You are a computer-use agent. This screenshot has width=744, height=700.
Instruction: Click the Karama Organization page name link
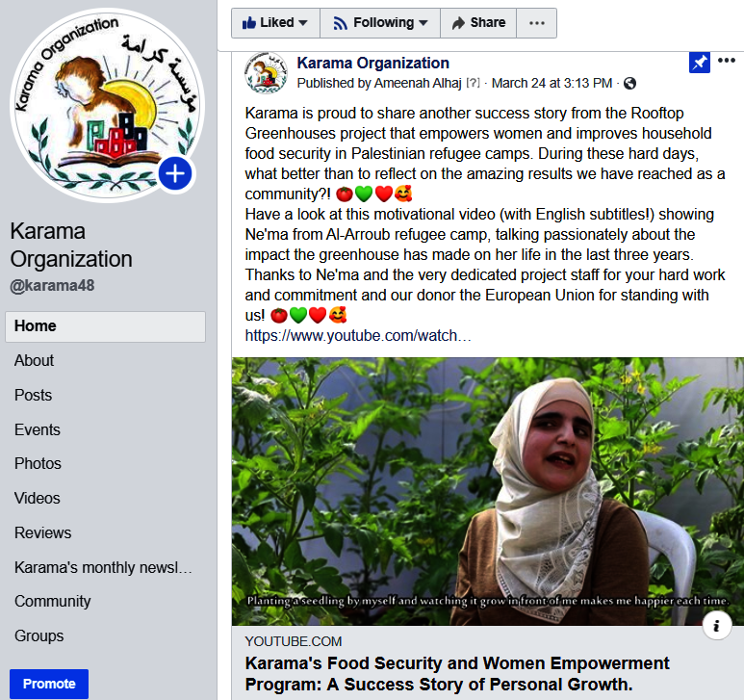coord(372,64)
